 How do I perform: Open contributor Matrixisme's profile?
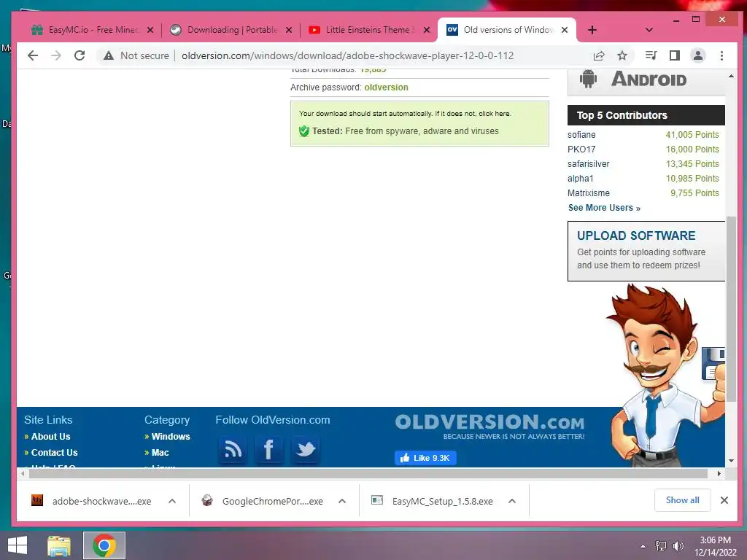pos(589,193)
